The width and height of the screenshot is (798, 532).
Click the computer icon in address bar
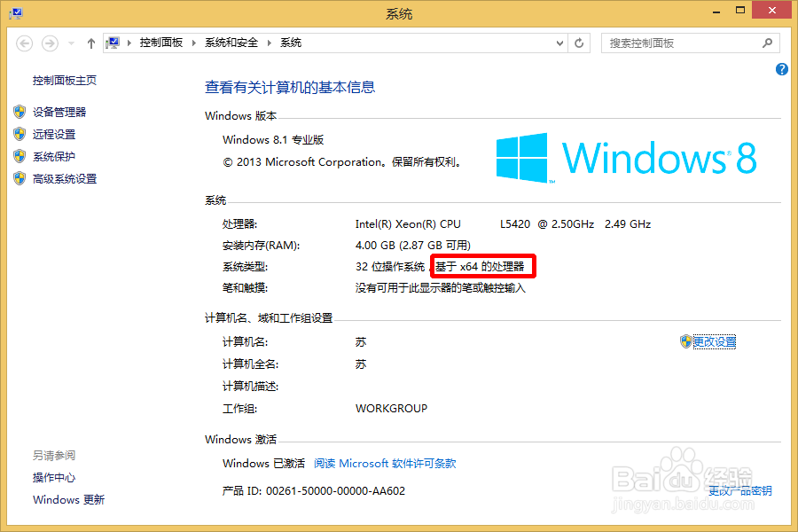click(x=113, y=43)
